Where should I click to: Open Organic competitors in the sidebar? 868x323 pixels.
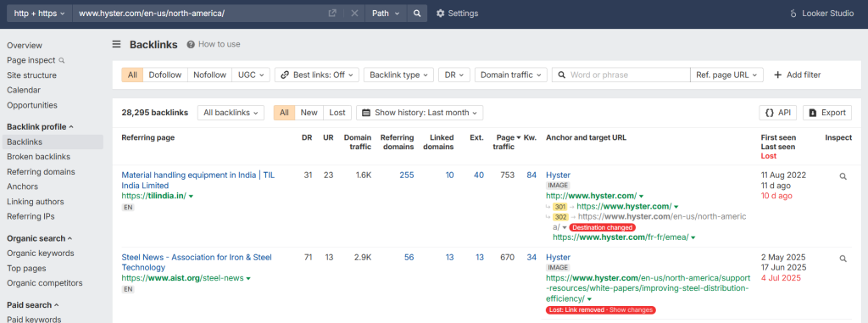click(45, 283)
